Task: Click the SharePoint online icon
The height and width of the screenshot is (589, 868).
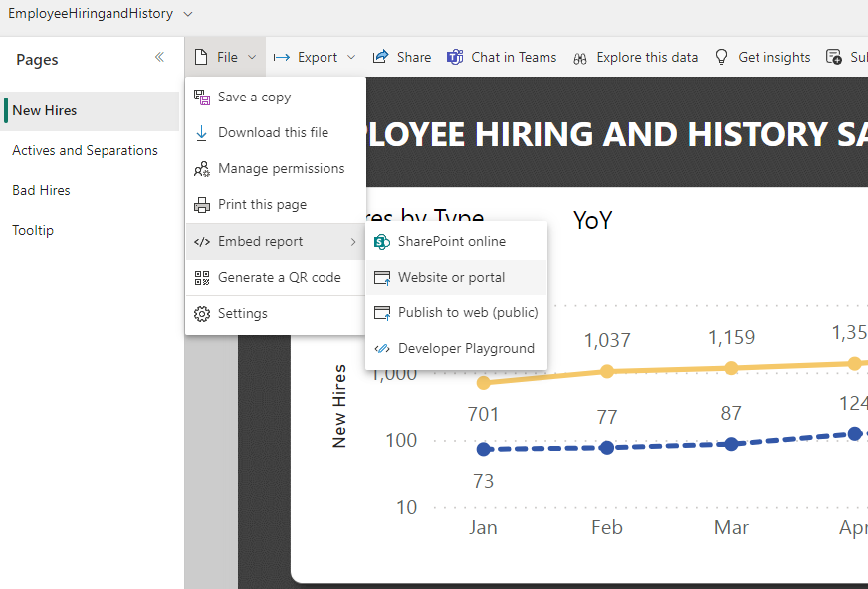Action: click(381, 242)
